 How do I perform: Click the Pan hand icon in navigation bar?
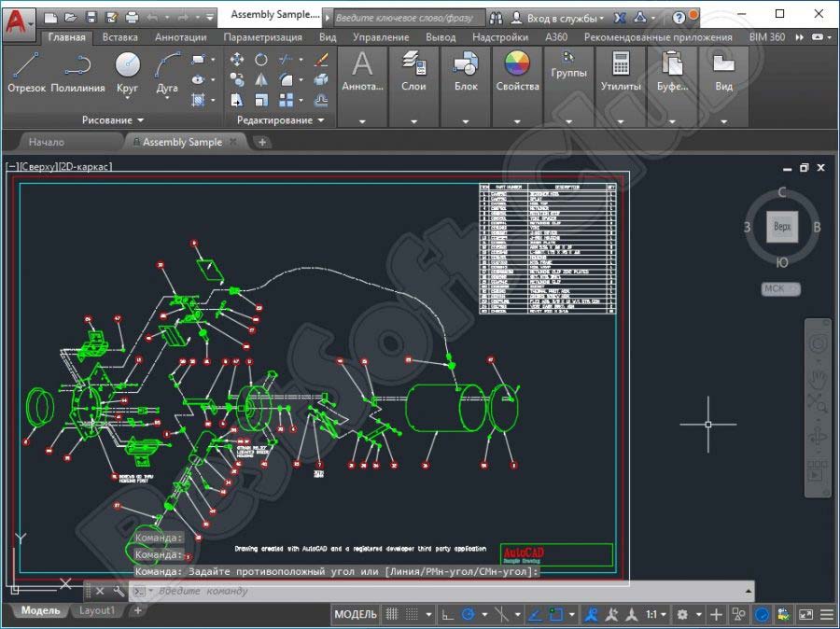(x=818, y=378)
